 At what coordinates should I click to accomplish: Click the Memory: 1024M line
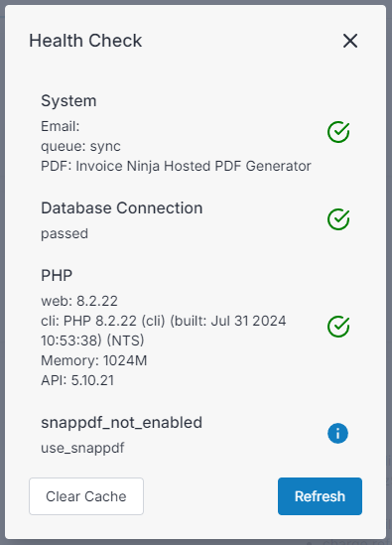[x=94, y=360]
